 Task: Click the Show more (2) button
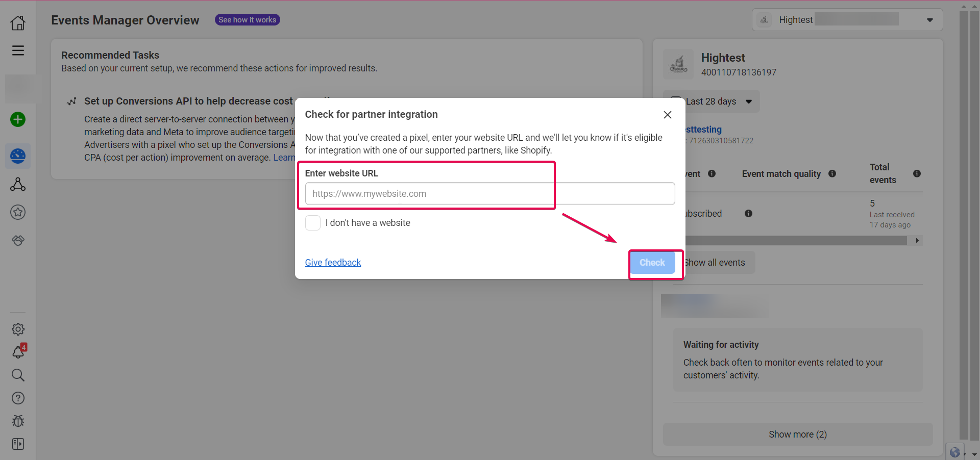coord(797,435)
